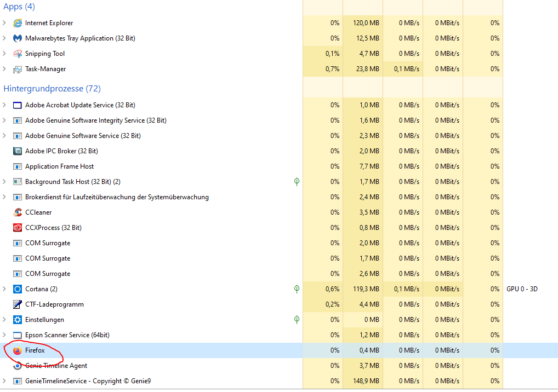Click the Adobe Acrobat Update Service icon
This screenshot has height=392, width=558.
[x=18, y=105]
